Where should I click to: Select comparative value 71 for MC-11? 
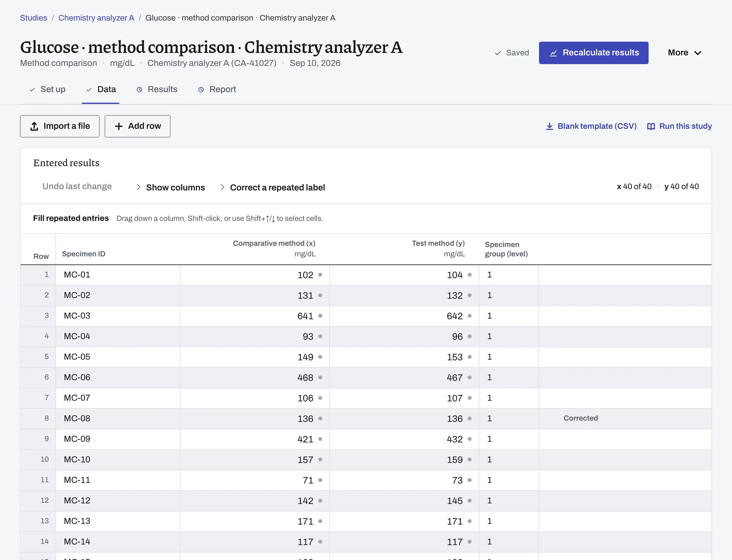(255, 480)
